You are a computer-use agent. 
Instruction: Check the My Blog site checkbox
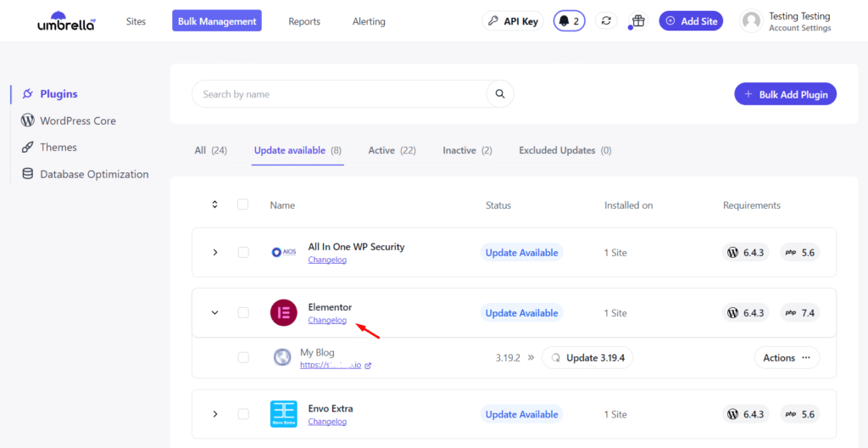(x=243, y=357)
